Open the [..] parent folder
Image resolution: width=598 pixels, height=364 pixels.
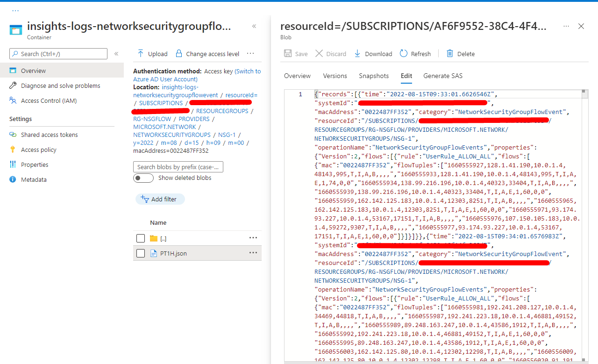163,238
